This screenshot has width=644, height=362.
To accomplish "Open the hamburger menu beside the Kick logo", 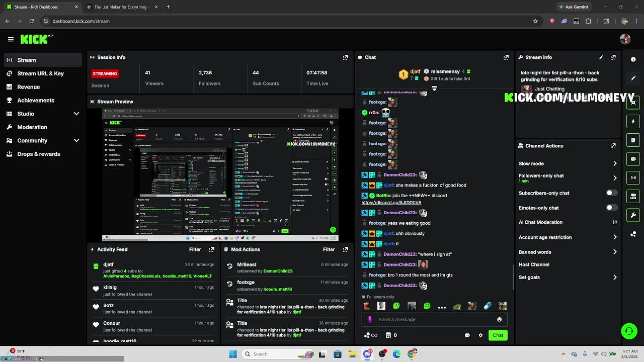I will tap(11, 39).
